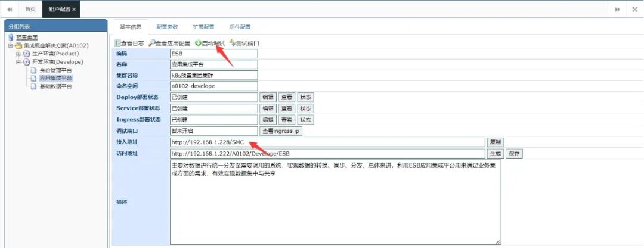Image resolution: width=644 pixels, height=248 pixels.
Task: Click the 生成 button beside 访问地址
Action: point(496,154)
